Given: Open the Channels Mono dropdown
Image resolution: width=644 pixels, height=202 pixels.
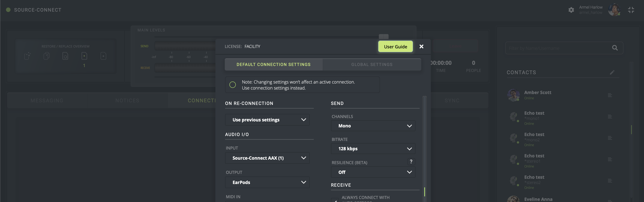Looking at the screenshot, I should pyautogui.click(x=373, y=126).
